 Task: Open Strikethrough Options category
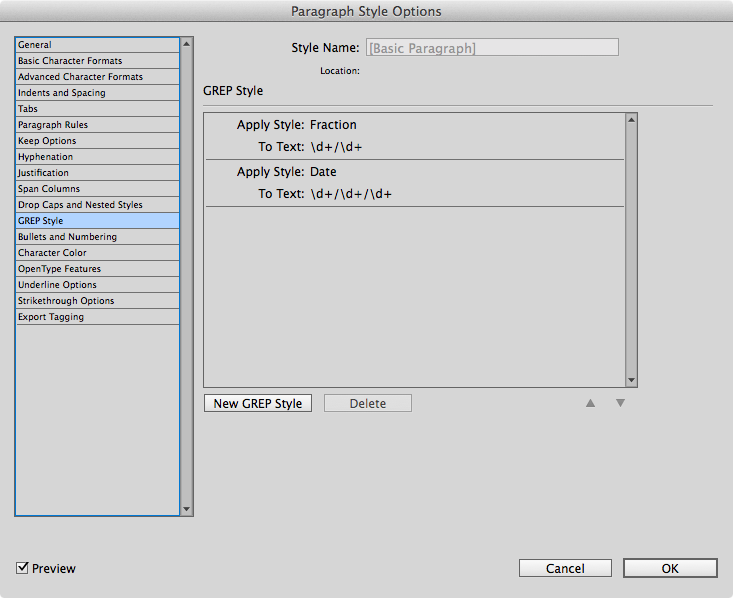[x=97, y=301]
